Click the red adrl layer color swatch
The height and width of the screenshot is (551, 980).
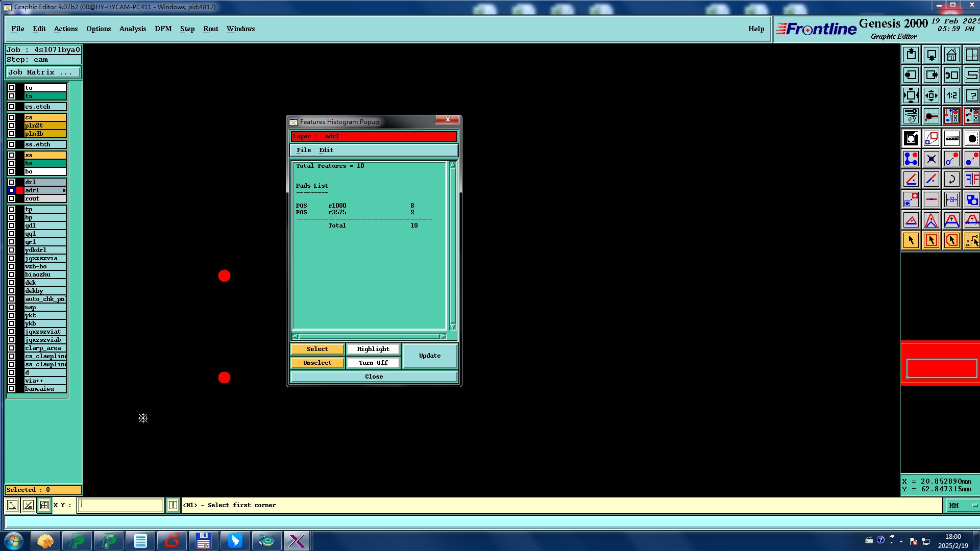(20, 190)
